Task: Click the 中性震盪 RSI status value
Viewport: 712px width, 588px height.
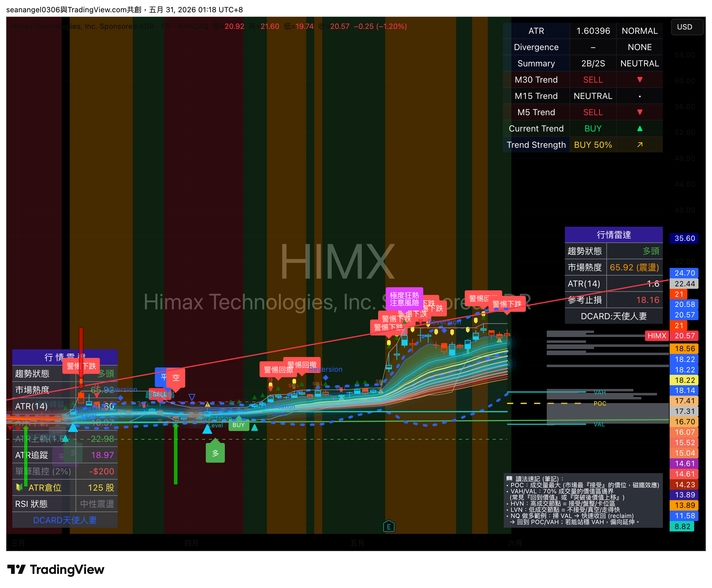Action: click(x=97, y=504)
